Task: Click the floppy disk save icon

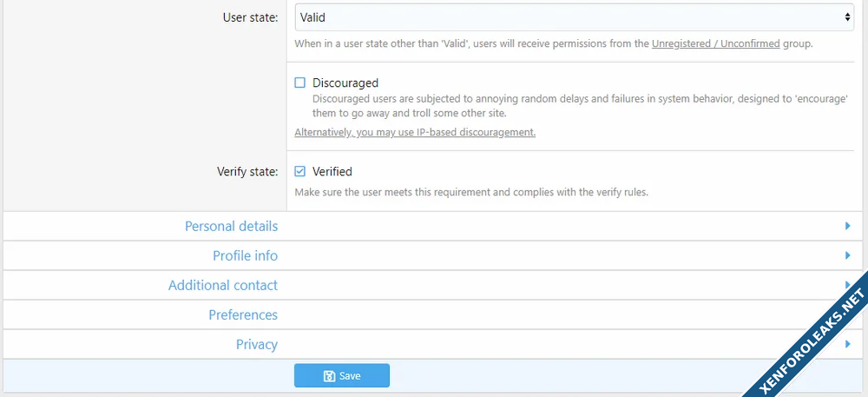Action: [x=329, y=376]
